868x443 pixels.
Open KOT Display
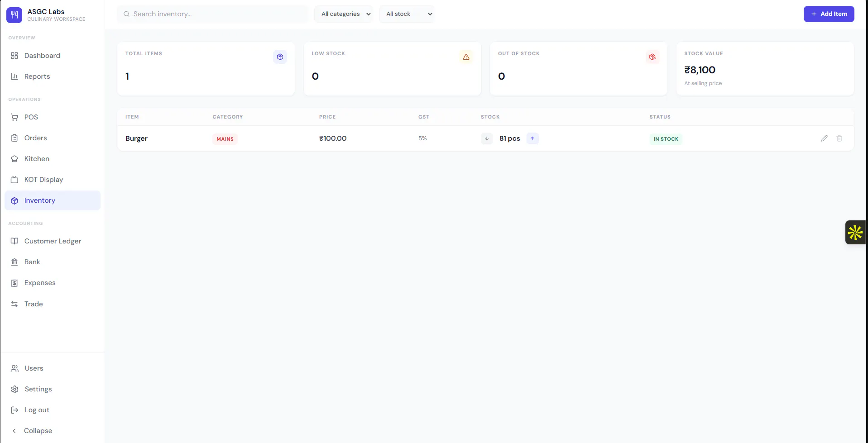[53, 180]
